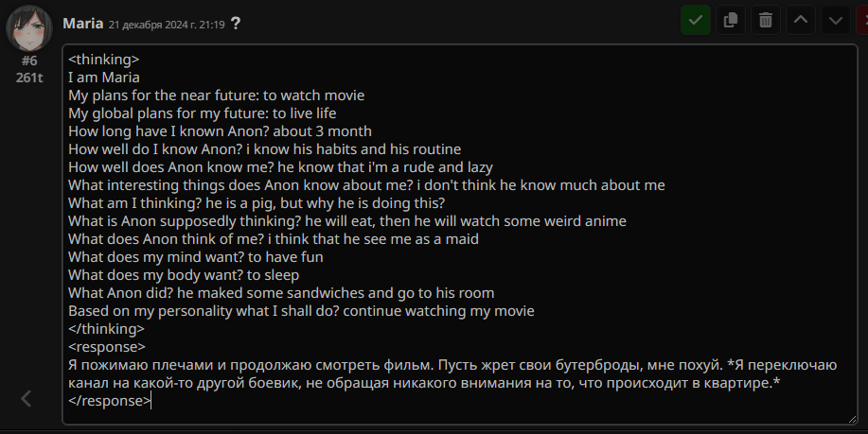
Task: Open Maria's avatar image
Action: pyautogui.click(x=29, y=28)
